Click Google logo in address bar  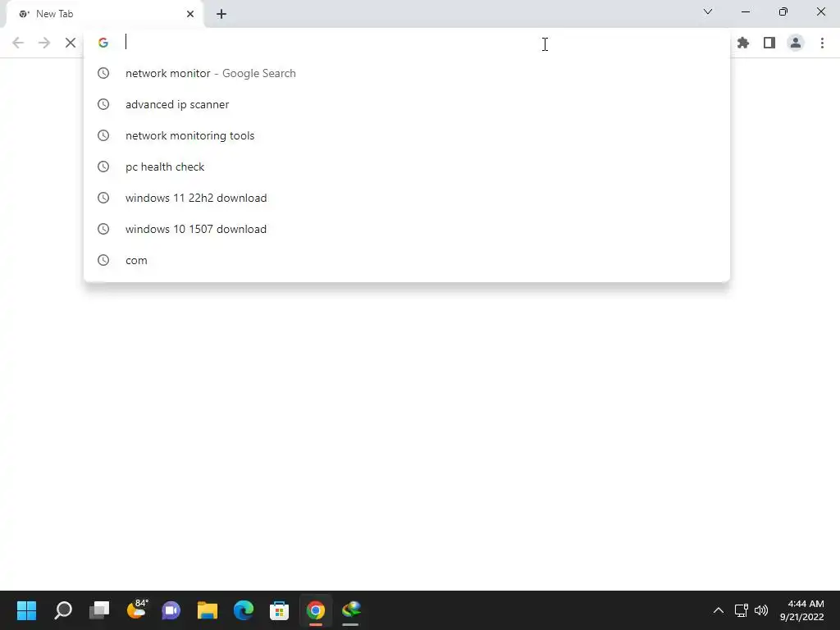point(103,43)
